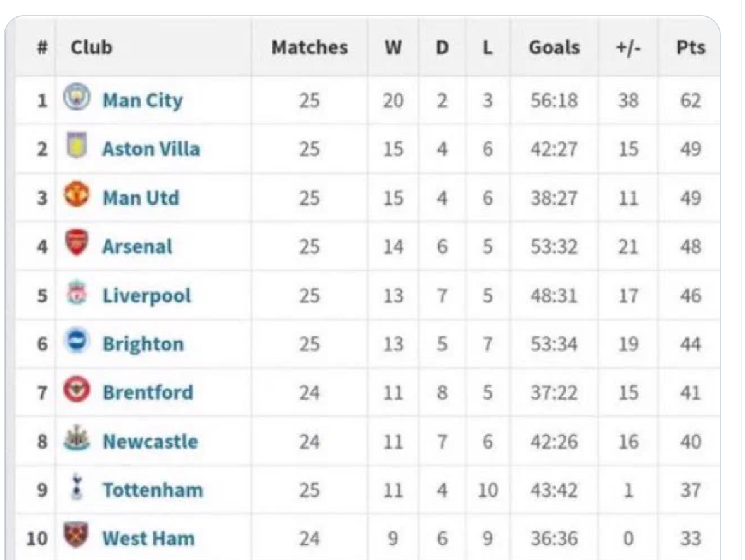Sort table by Pts column header

click(x=690, y=48)
